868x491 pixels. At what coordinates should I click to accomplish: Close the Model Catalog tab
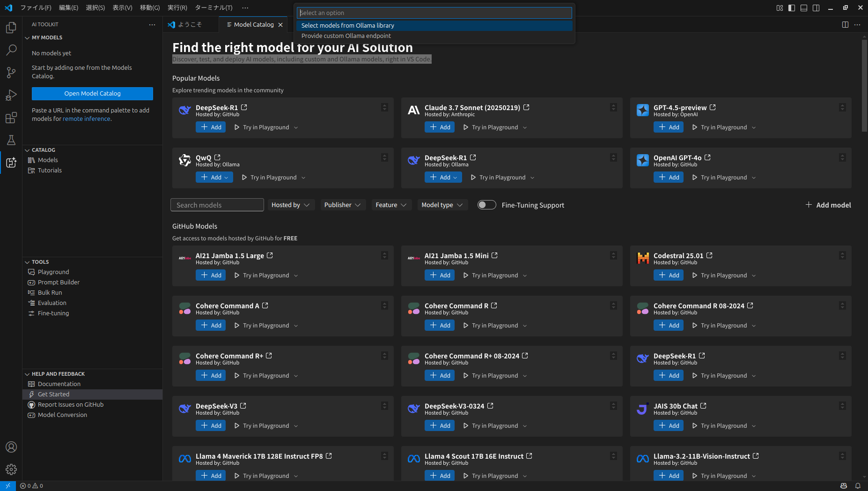coord(280,25)
